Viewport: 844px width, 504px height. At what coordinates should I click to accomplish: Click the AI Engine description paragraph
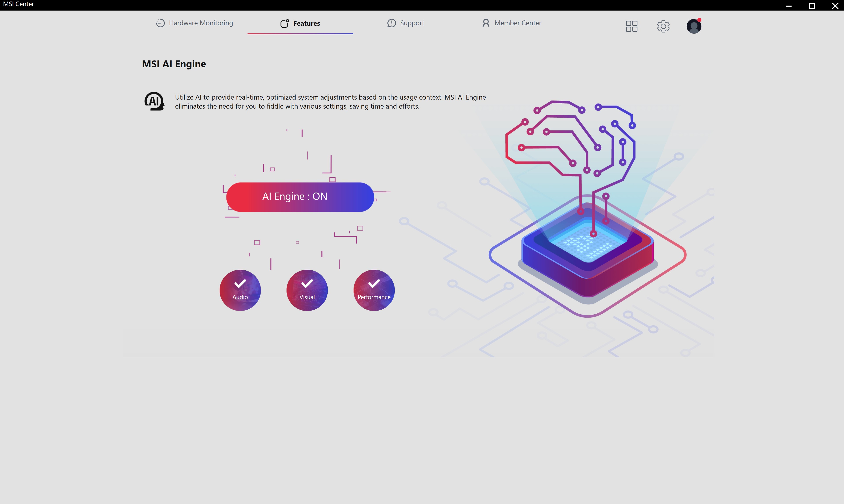(x=330, y=102)
